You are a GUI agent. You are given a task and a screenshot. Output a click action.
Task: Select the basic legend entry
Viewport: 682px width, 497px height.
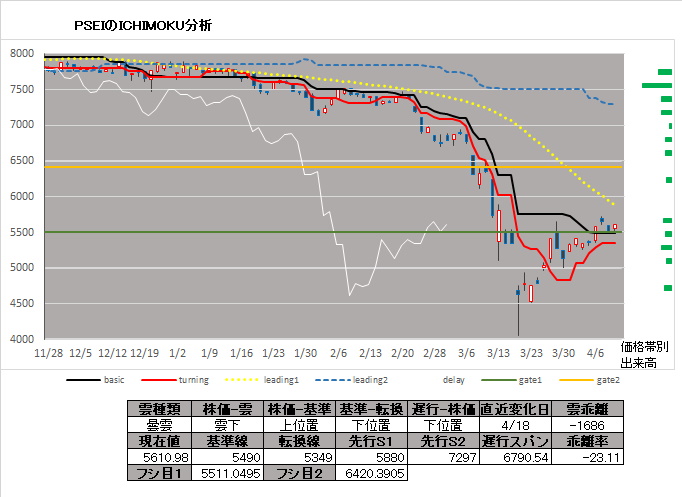click(95, 380)
